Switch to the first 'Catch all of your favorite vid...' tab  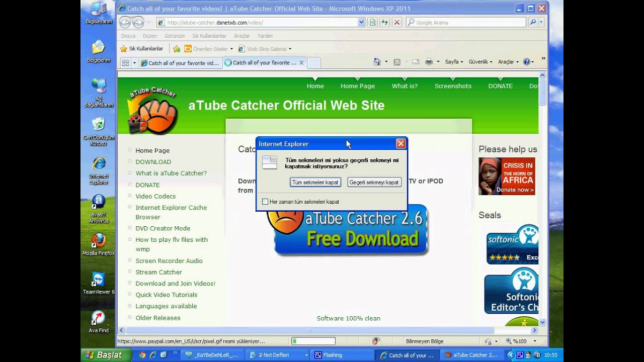[180, 63]
